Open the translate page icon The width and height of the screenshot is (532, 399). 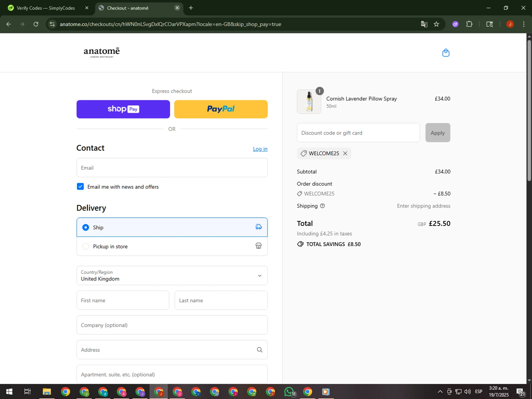click(424, 24)
